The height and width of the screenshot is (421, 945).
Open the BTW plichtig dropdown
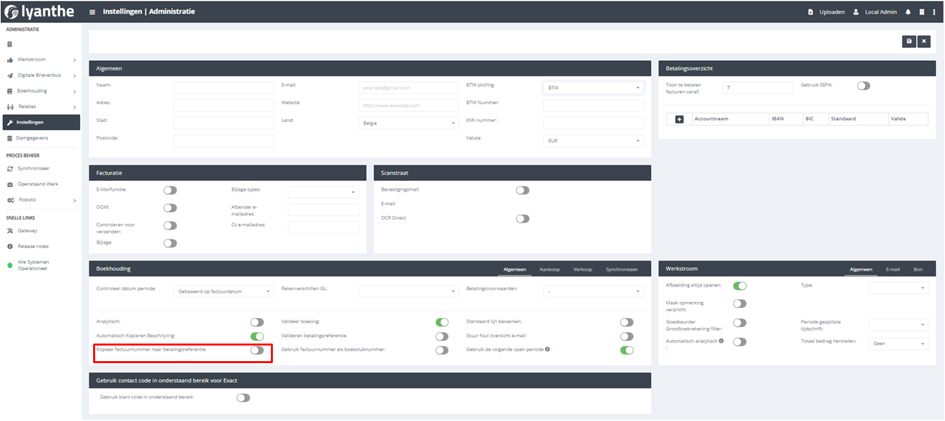coord(593,87)
